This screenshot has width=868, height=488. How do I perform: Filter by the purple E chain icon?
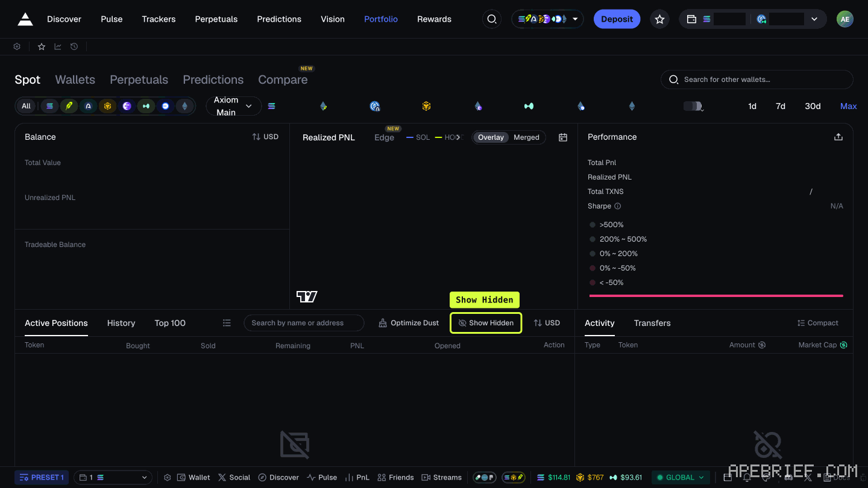127,106
